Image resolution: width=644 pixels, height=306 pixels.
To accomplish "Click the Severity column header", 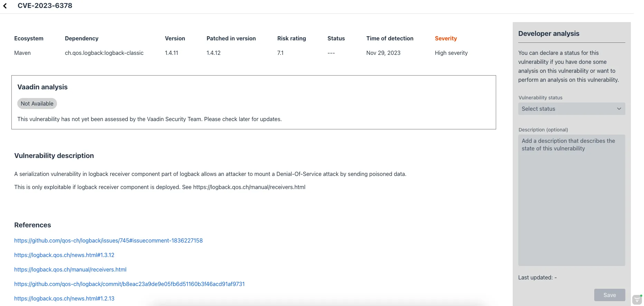I will pos(445,38).
